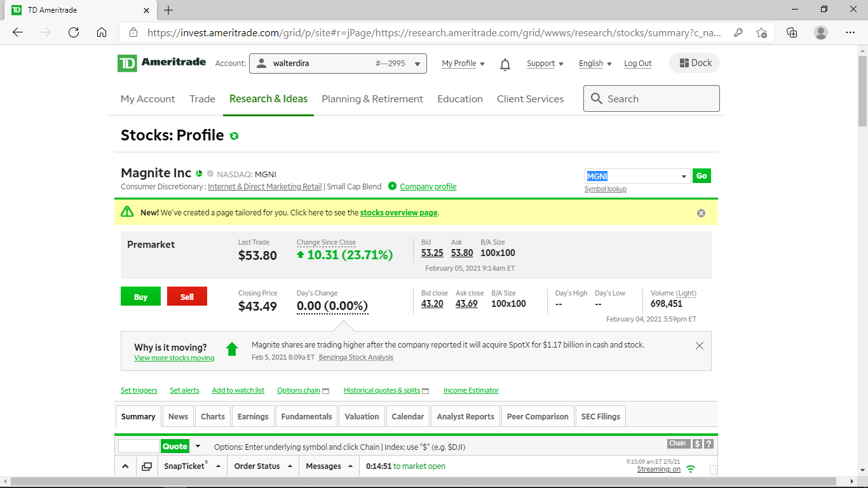This screenshot has width=868, height=488.
Task: Go back in the browser
Action: (x=18, y=32)
